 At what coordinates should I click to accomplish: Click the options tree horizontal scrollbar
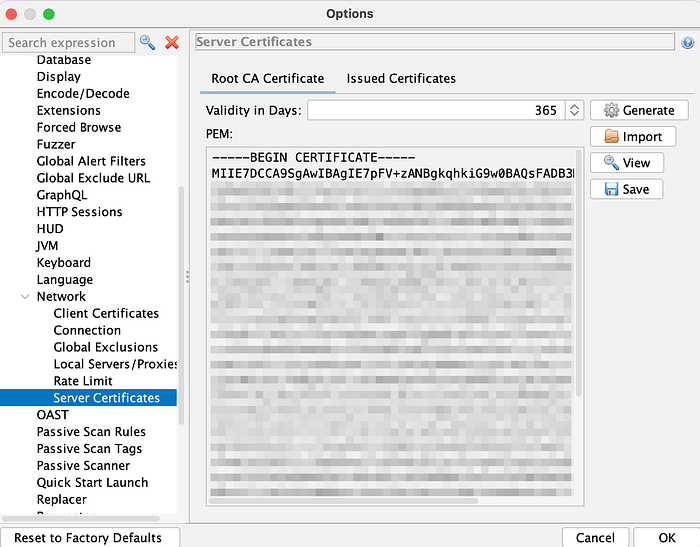coord(81,519)
